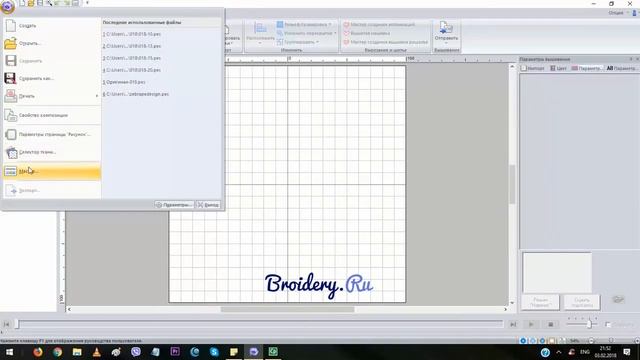Open the Селектор ткани (fabric selector) entry
Image resolution: width=640 pixels, height=360 pixels.
tap(52, 152)
